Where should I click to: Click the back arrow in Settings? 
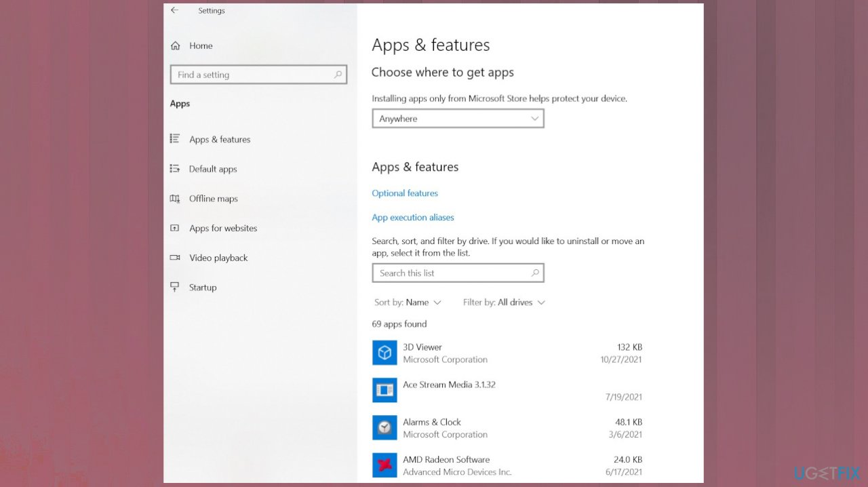174,10
